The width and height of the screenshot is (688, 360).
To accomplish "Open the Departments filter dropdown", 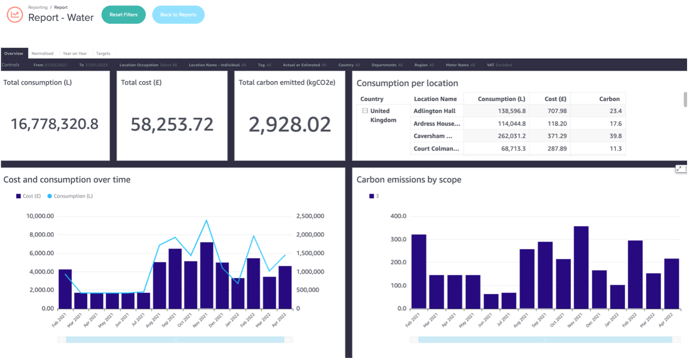I will coord(387,65).
